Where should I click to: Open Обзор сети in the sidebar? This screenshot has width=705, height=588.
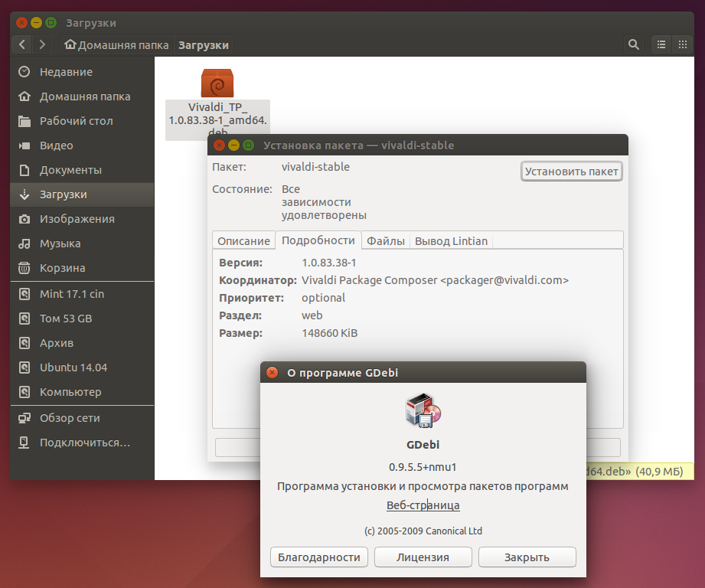pos(82,418)
